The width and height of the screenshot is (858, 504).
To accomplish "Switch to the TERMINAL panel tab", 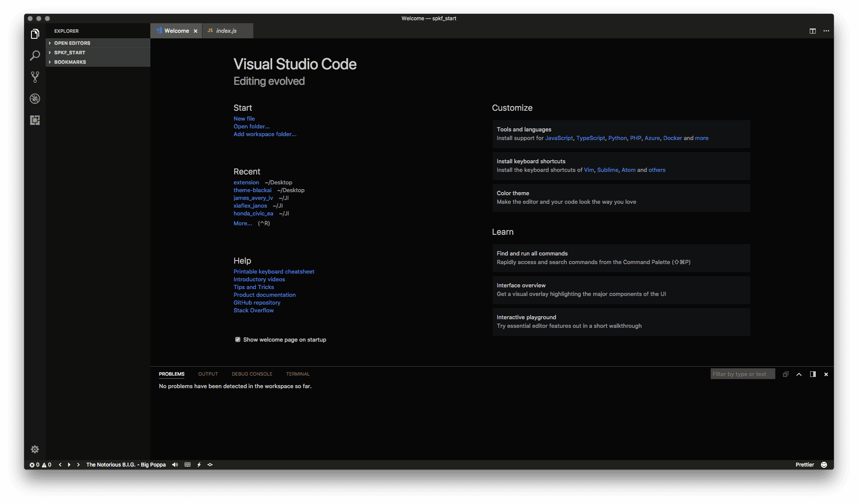I will 298,374.
